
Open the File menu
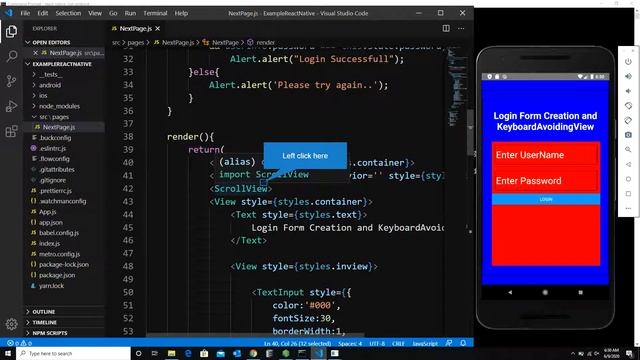tap(25, 13)
